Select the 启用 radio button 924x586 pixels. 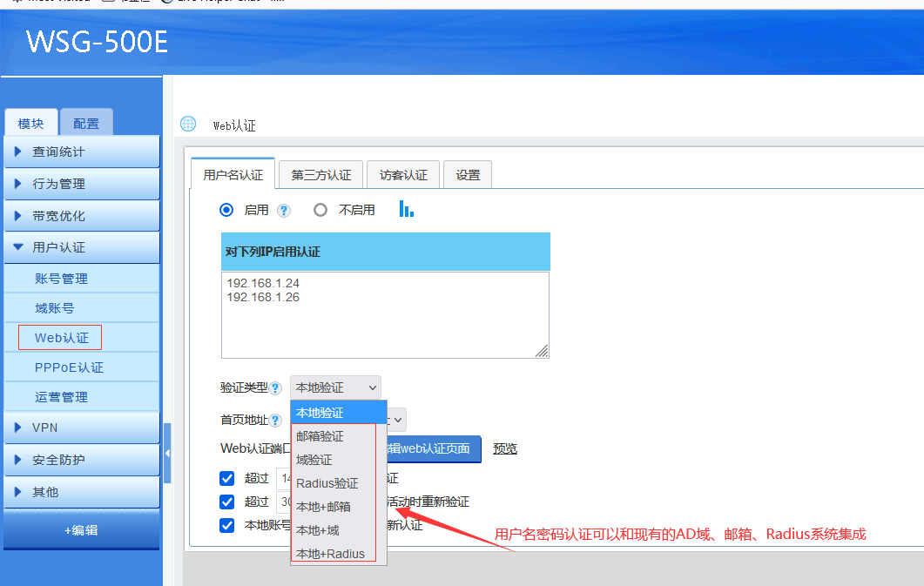point(227,210)
